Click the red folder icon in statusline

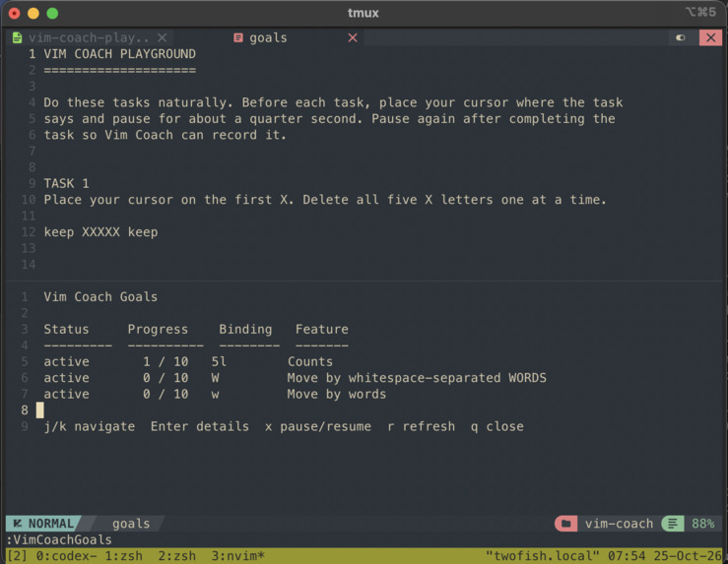566,524
